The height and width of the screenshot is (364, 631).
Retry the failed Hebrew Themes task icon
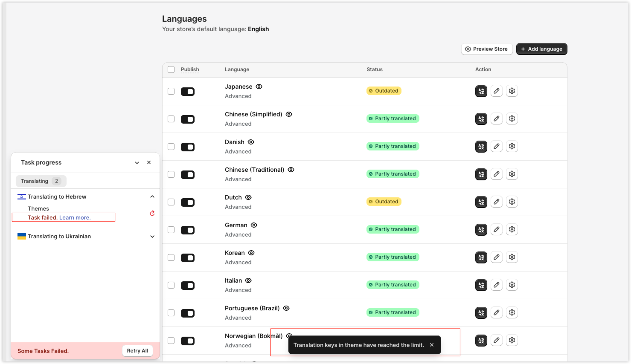click(x=152, y=213)
